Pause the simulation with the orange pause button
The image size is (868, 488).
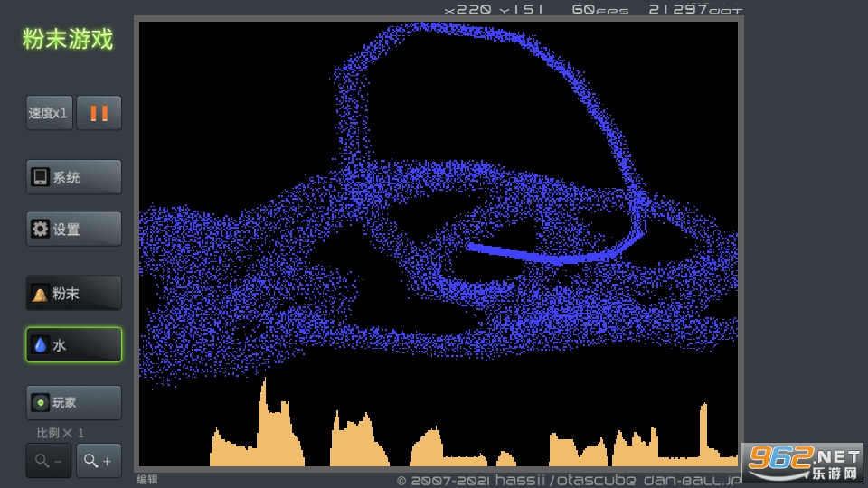99,113
